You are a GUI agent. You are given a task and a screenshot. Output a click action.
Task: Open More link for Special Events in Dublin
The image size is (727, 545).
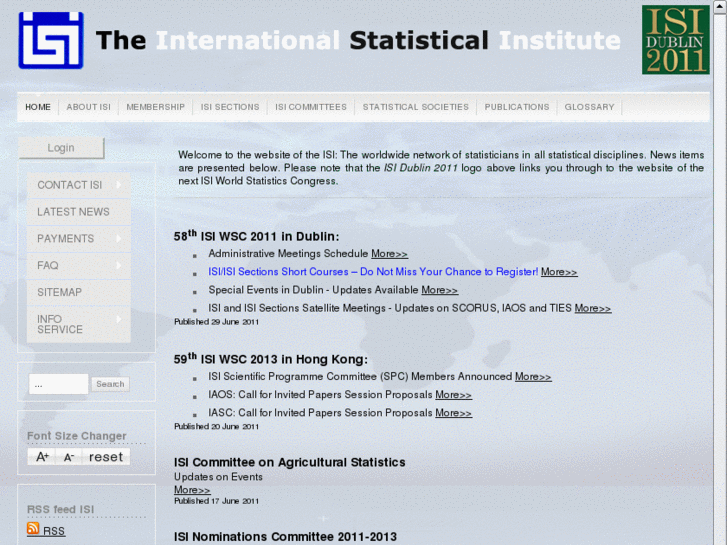(x=440, y=290)
